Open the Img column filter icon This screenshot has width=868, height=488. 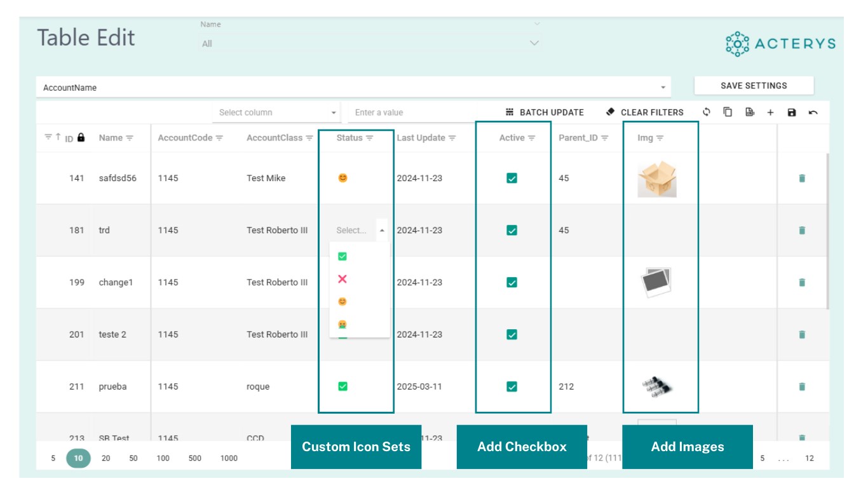(660, 138)
